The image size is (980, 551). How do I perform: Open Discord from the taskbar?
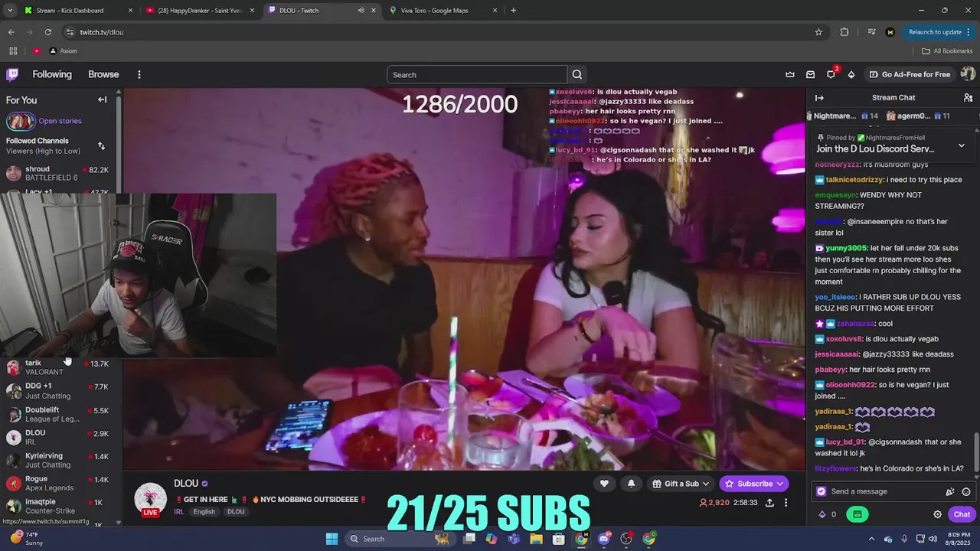click(x=604, y=539)
